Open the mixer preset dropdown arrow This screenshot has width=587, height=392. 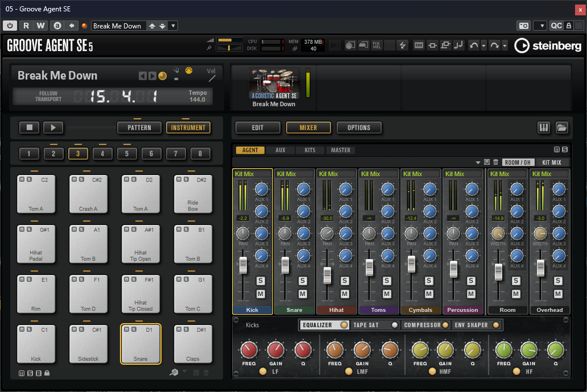tap(478, 162)
